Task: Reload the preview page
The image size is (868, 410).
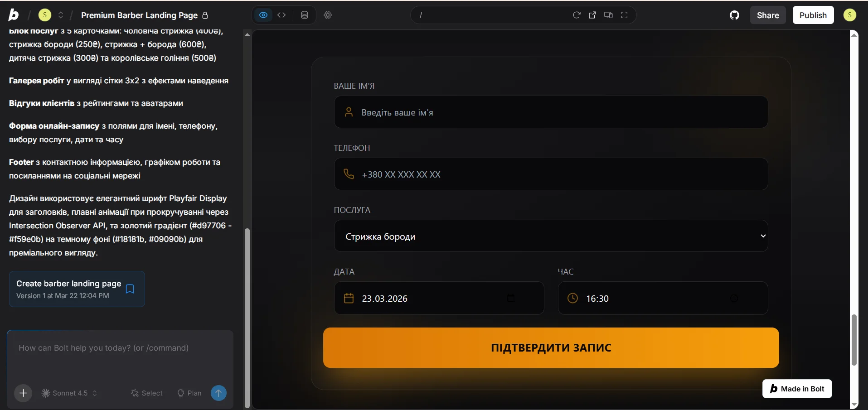Action: point(577,15)
